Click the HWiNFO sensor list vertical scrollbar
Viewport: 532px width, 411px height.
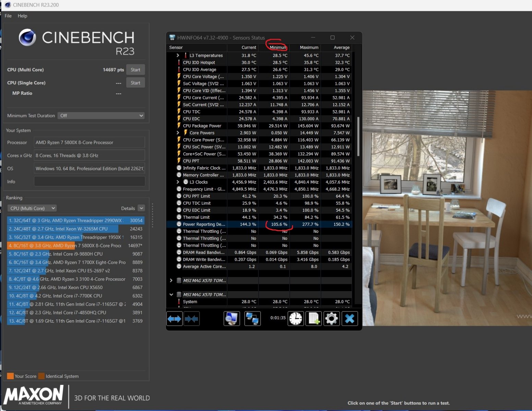(x=358, y=136)
